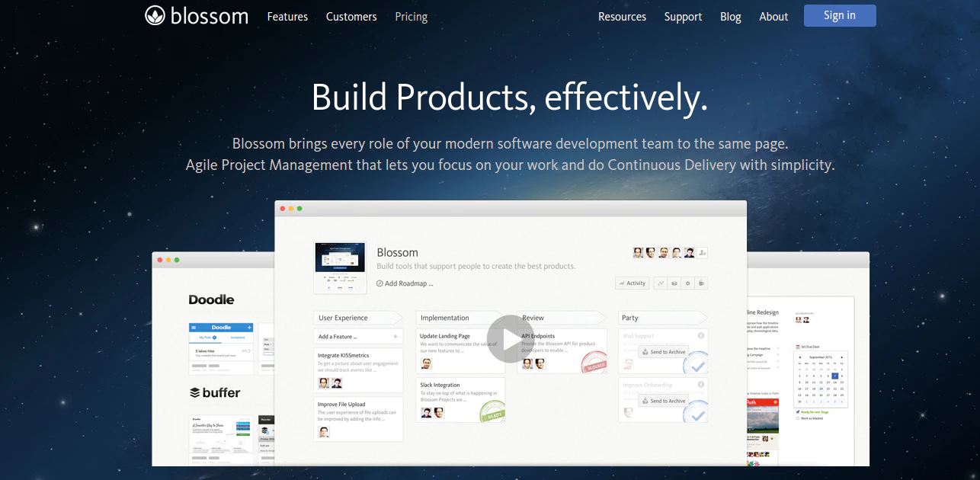Image resolution: width=980 pixels, height=480 pixels.
Task: Open the Pricing page
Action: coord(412,17)
